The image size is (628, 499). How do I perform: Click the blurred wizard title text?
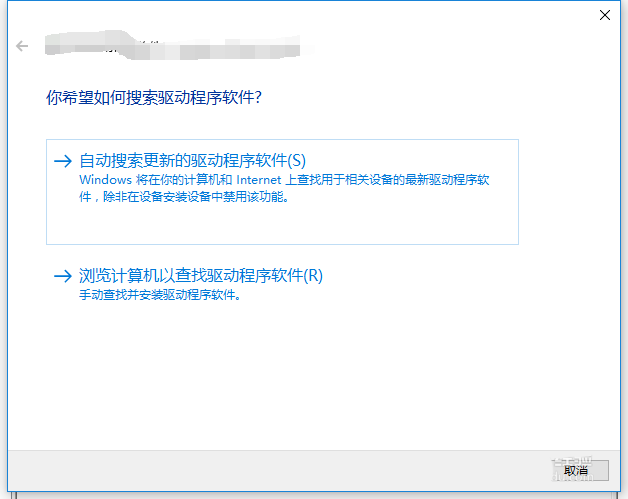tap(172, 46)
